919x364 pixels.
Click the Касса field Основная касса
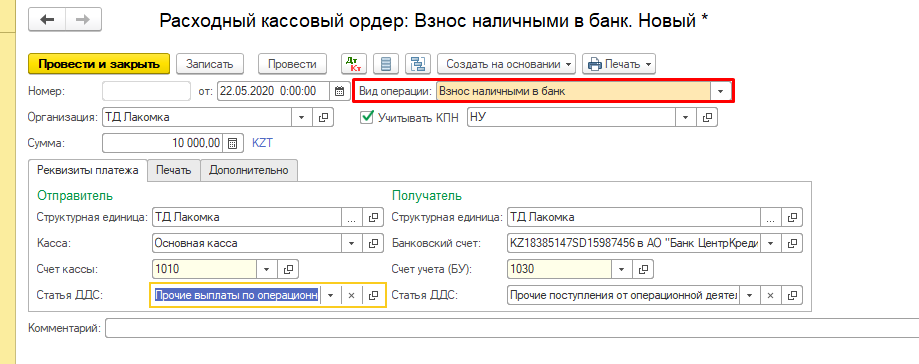(x=246, y=243)
